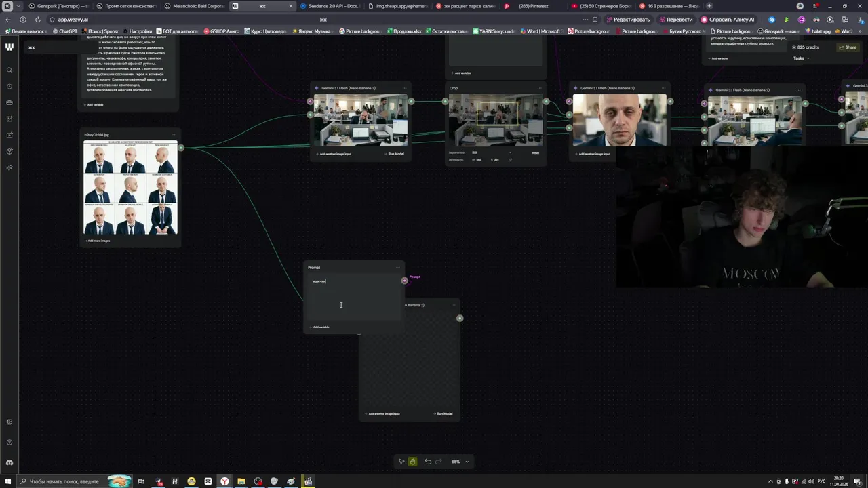Open the GSHOP Авито bookmark

click(x=220, y=31)
